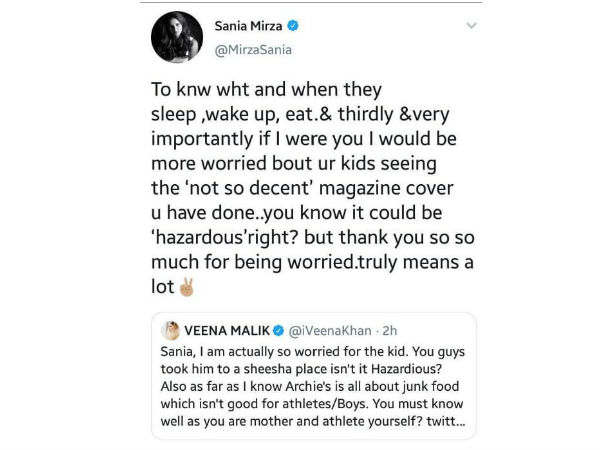Click the phrase 'not so decent' in tweet

click(233, 194)
